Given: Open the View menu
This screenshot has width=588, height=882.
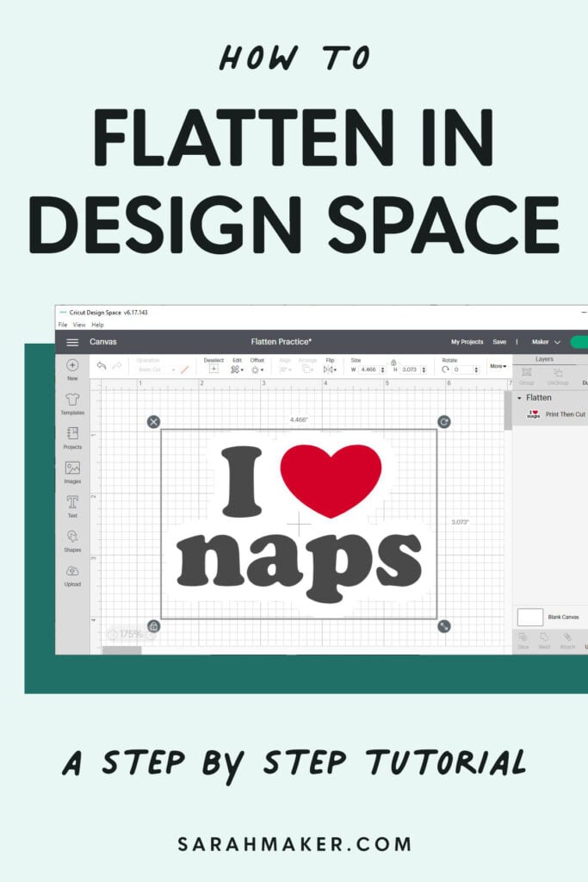Looking at the screenshot, I should (79, 325).
